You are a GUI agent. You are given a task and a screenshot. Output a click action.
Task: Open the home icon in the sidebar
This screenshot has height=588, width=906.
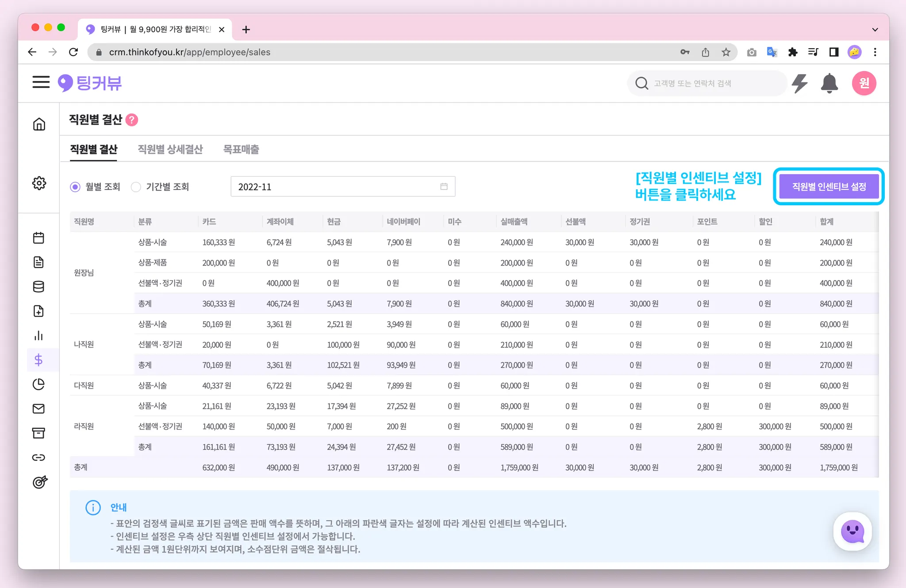(x=39, y=124)
